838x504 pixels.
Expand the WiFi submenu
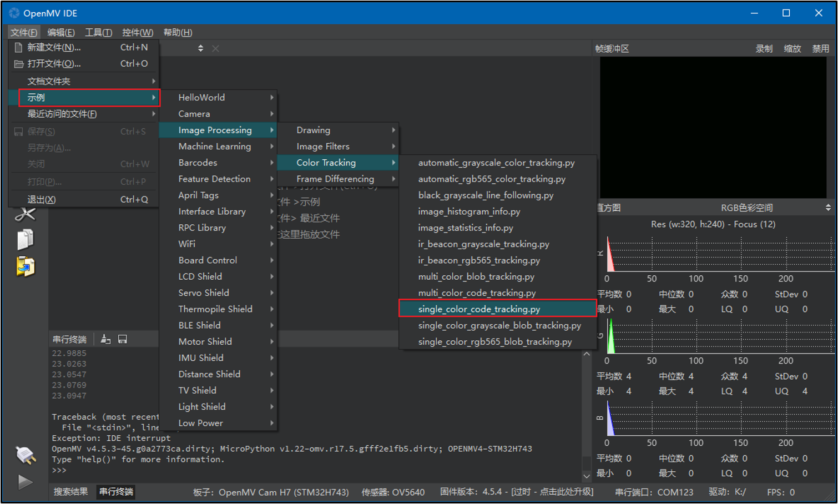pyautogui.click(x=218, y=244)
